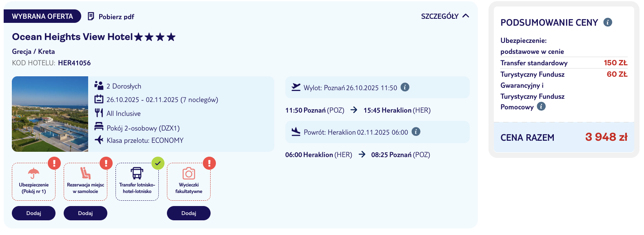Click info icon beside Powrót Heraklion return
The image size is (644, 235).
pos(416,132)
